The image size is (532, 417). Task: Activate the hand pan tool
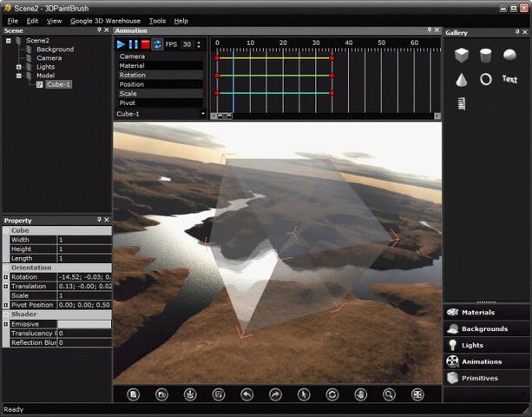tap(361, 394)
